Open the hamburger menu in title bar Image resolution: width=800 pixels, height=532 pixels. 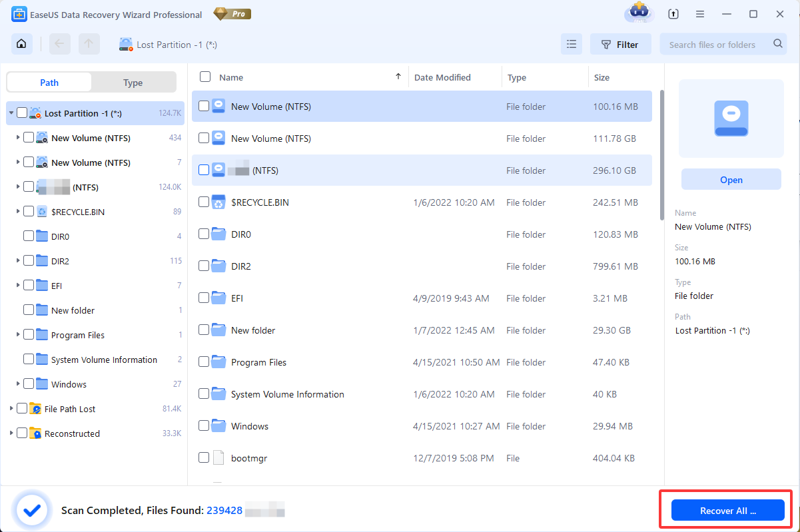700,14
